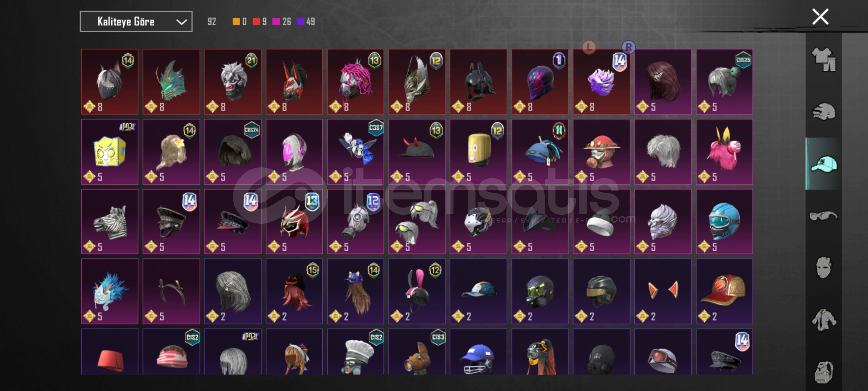
Task: Select the yellow SpongeBob box mask
Action: click(x=110, y=152)
